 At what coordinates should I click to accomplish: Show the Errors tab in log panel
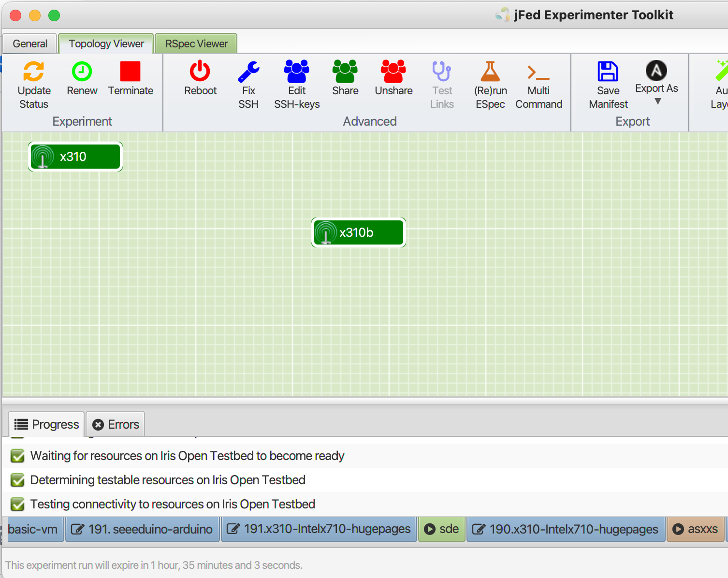(116, 424)
